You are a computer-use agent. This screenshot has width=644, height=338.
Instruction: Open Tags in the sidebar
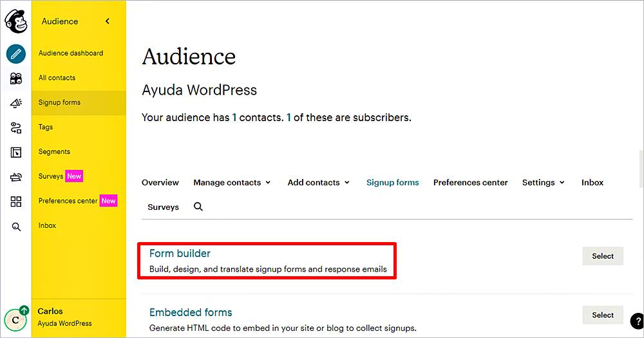pos(46,127)
